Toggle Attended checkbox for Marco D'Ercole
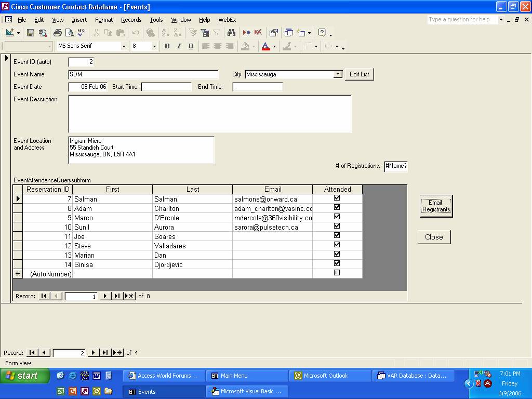This screenshot has height=399, width=532. 337,217
